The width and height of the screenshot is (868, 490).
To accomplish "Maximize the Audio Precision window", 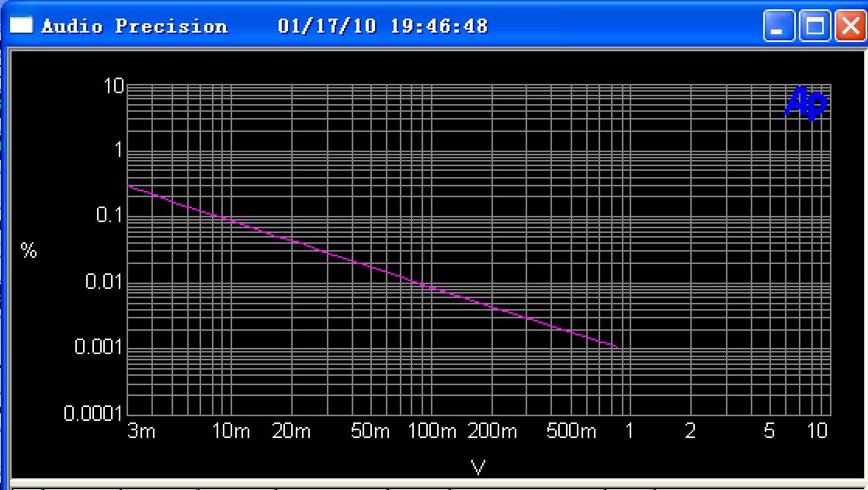I will point(814,26).
